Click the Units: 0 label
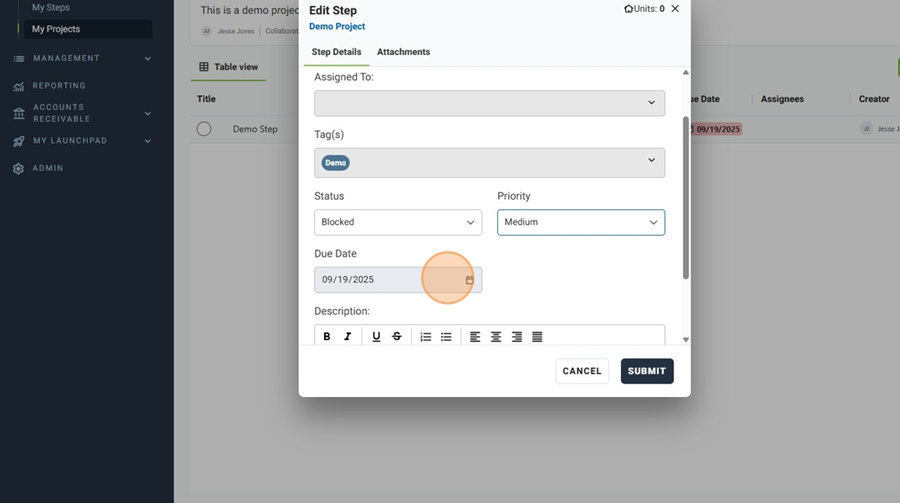This screenshot has height=503, width=900. coord(649,9)
